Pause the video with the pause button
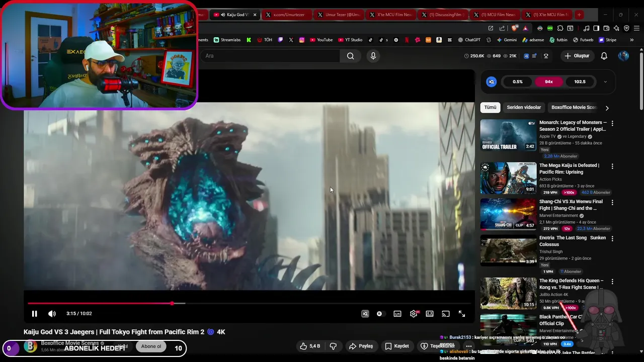This screenshot has width=644, height=362. pyautogui.click(x=34, y=314)
